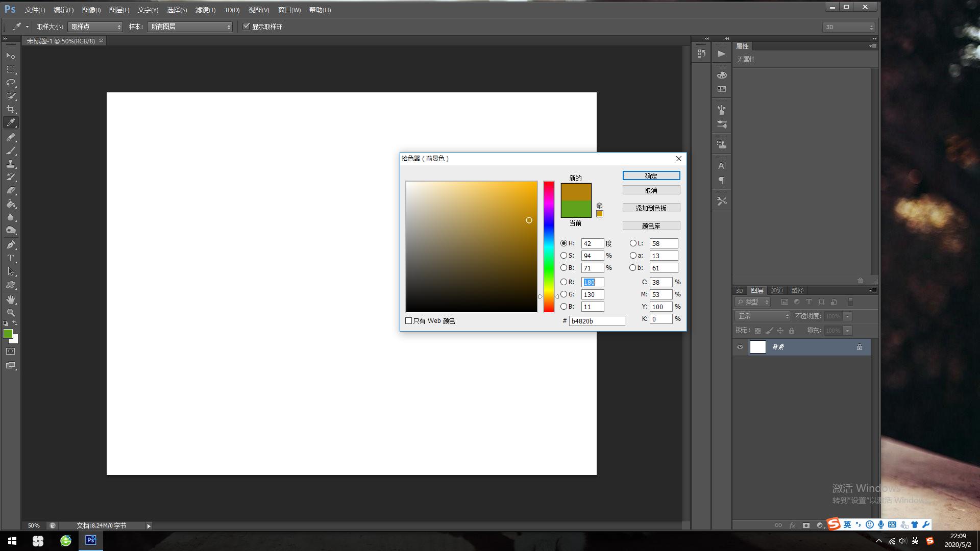Viewport: 980px width, 551px height.
Task: Hide the 背景 layer with eye icon
Action: [x=740, y=347]
